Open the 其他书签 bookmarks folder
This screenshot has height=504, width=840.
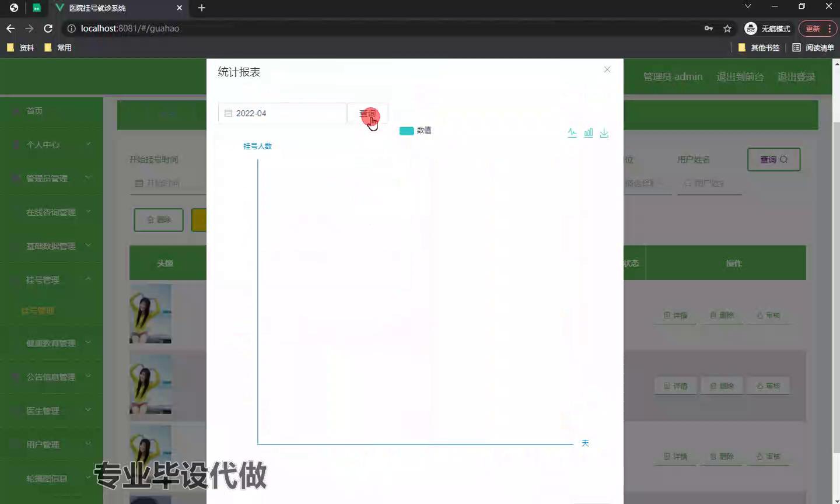[x=759, y=48]
